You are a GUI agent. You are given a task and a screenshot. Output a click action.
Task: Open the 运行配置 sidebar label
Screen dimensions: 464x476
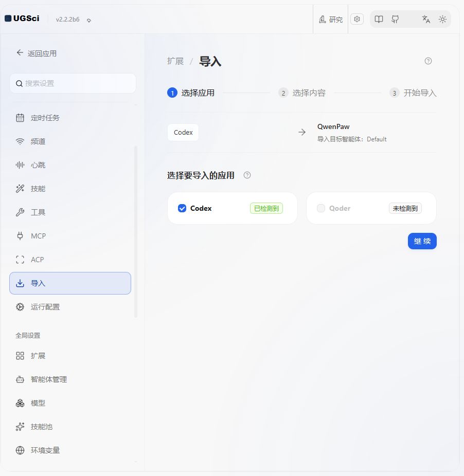[x=45, y=307]
